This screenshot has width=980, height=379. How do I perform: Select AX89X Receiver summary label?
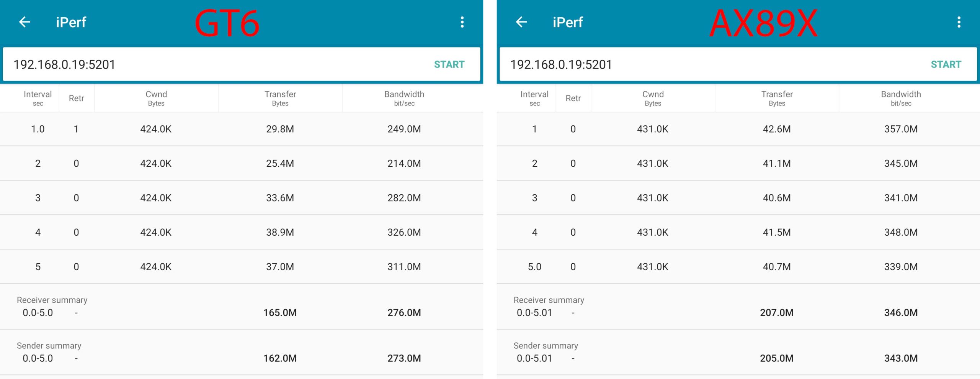549,300
